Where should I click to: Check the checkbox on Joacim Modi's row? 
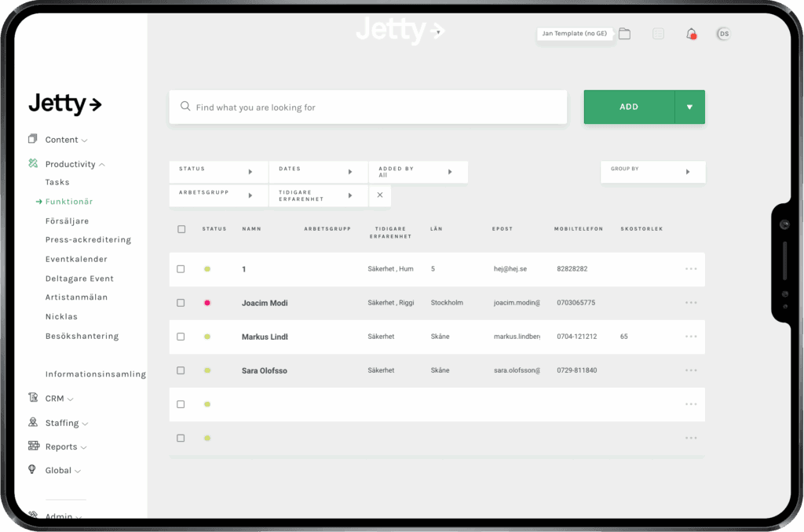181,302
